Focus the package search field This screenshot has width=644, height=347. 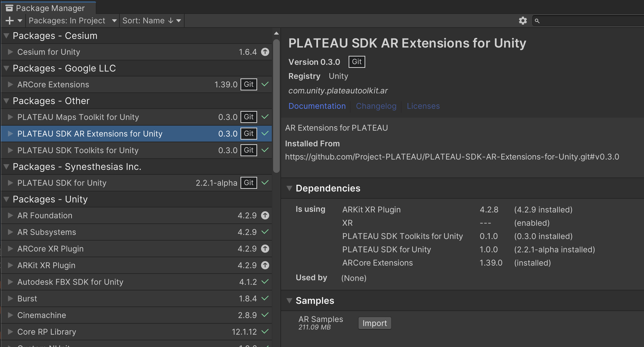[x=588, y=21]
